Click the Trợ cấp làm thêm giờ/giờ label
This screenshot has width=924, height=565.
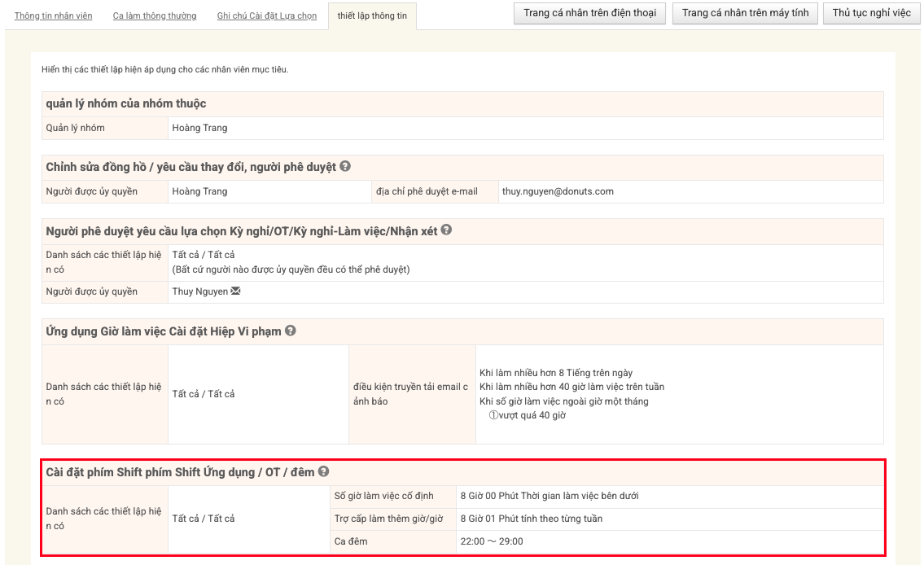pyautogui.click(x=388, y=519)
